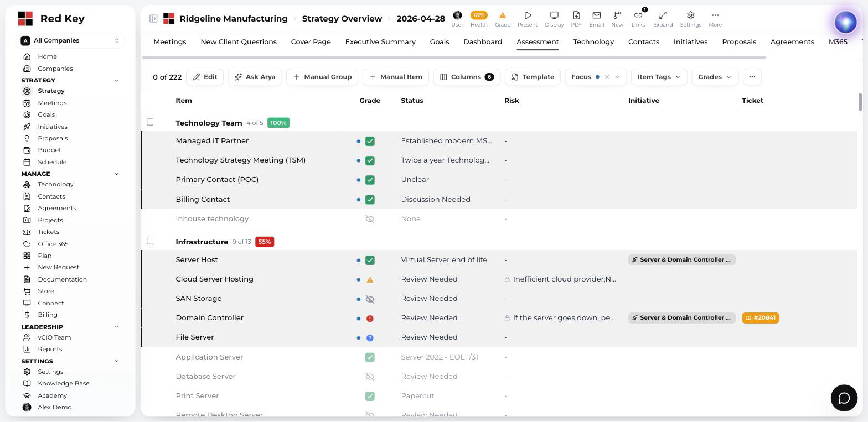Click the User avatar icon
The width and height of the screenshot is (868, 422).
(x=457, y=15)
